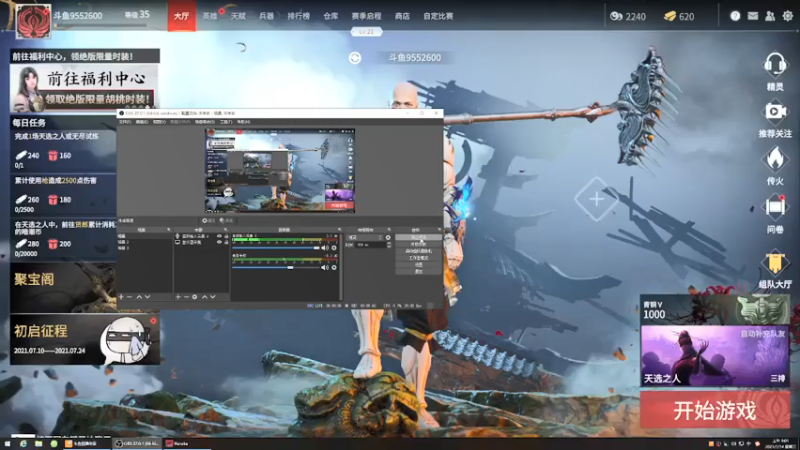Switch to the 大厅 lobby tab
The height and width of the screenshot is (450, 800).
182,16
